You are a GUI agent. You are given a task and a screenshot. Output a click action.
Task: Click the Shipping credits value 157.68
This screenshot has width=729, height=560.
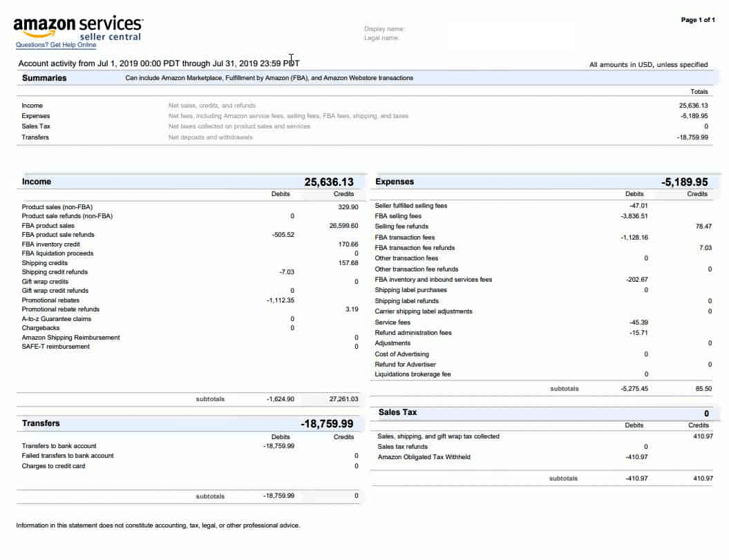pos(348,262)
